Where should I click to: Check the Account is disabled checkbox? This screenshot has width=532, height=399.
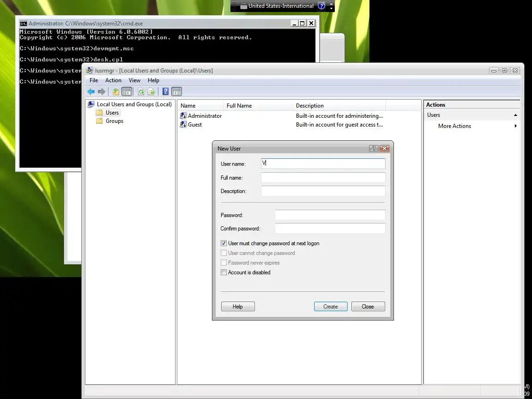pyautogui.click(x=224, y=272)
